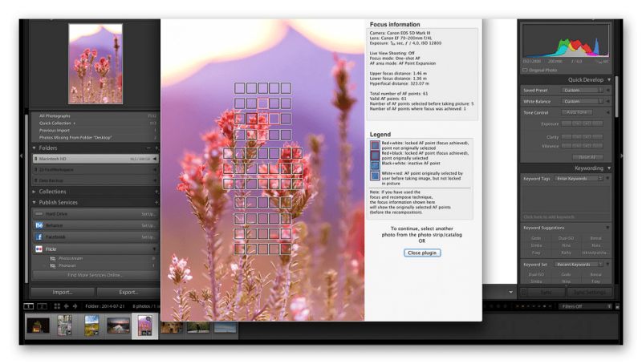Select the yellow landscape thumbnail in the filmstrip

[x=91, y=326]
